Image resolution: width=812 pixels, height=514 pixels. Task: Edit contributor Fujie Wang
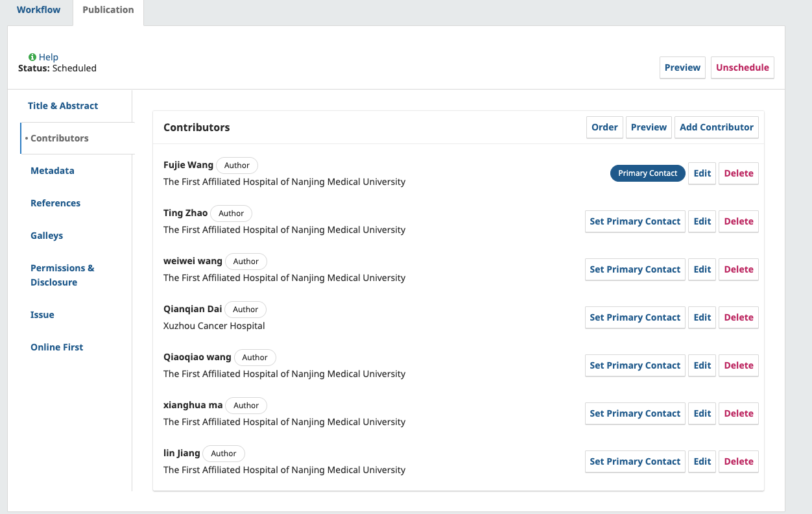coord(702,173)
